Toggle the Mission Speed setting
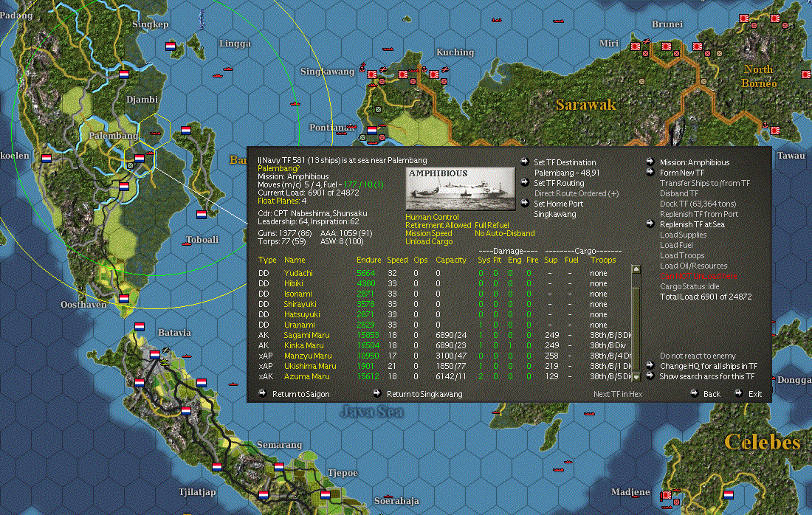The width and height of the screenshot is (812, 515). point(429,233)
